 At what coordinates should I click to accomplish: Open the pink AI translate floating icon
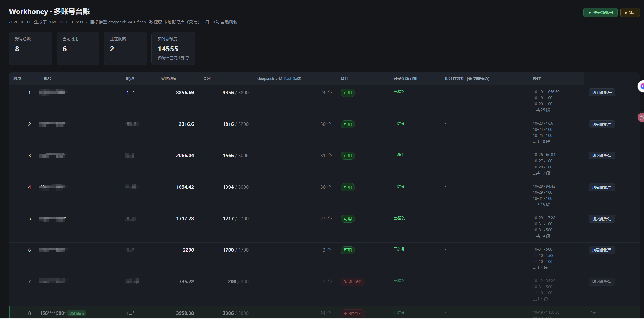click(641, 117)
